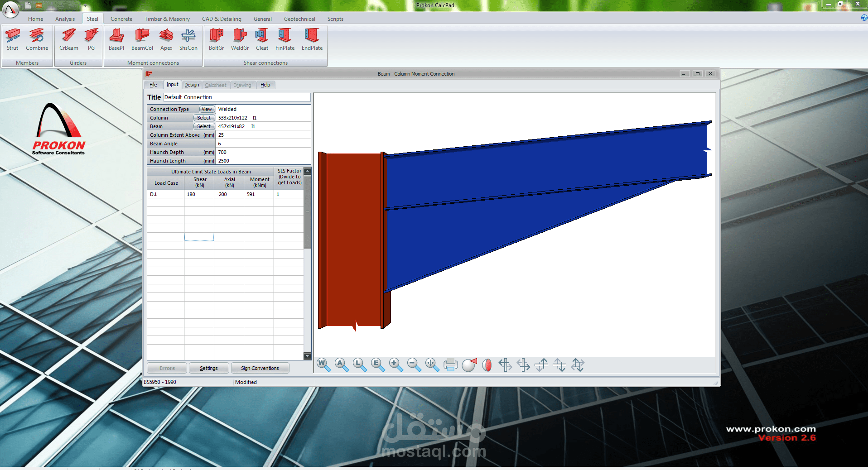Open the Beam section Select chooser
The image size is (868, 470).
click(x=204, y=126)
